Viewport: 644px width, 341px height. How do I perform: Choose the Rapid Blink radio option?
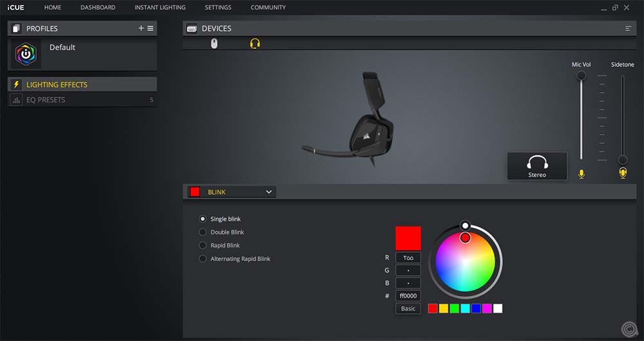(x=203, y=246)
